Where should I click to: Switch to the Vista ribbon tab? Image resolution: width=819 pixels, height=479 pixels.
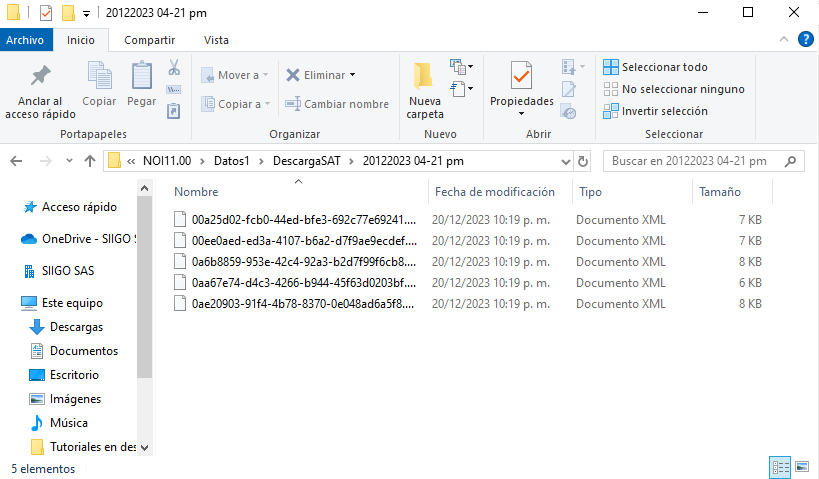point(216,40)
